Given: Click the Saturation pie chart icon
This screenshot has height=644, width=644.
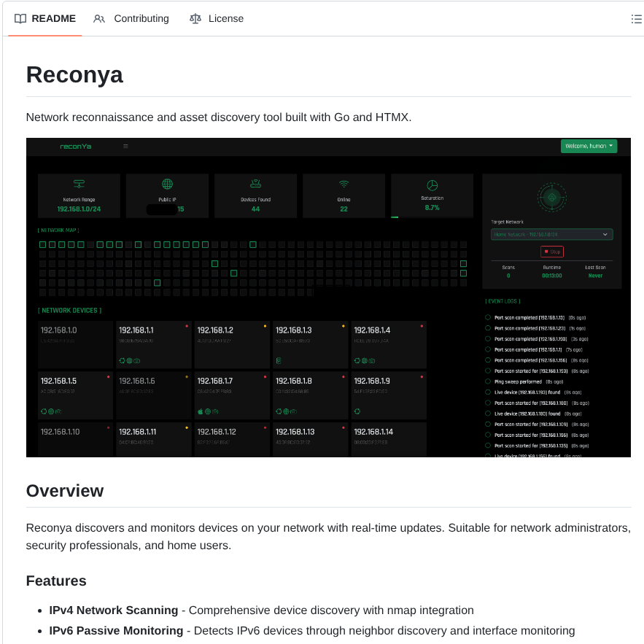Looking at the screenshot, I should (432, 183).
